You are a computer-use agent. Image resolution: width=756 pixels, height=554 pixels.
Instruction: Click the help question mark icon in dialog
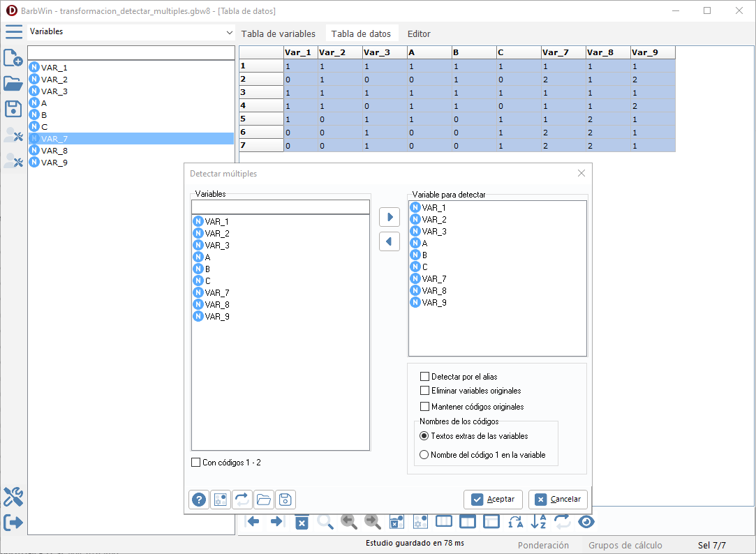tap(200, 500)
